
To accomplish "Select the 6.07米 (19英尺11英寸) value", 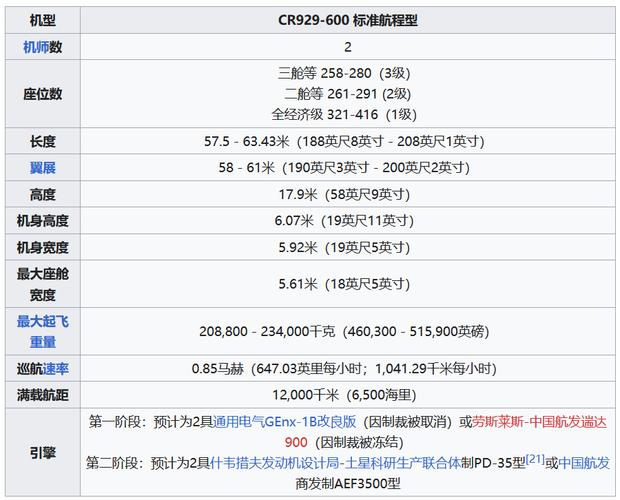I will coord(344,221).
